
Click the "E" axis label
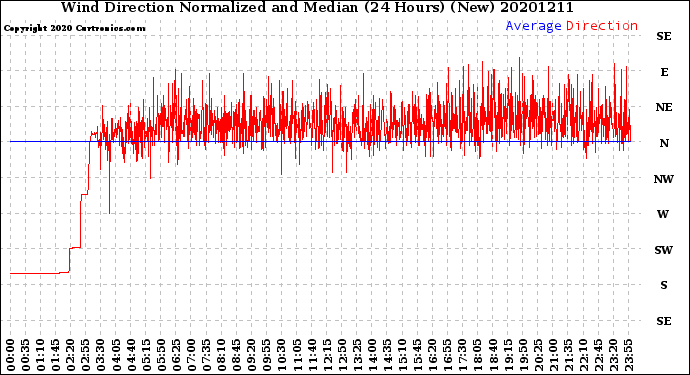(664, 72)
